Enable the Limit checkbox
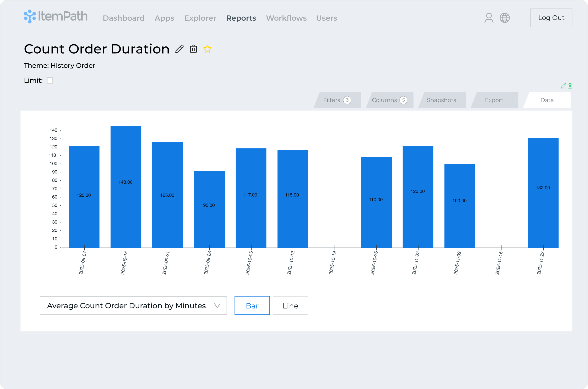 click(x=50, y=80)
